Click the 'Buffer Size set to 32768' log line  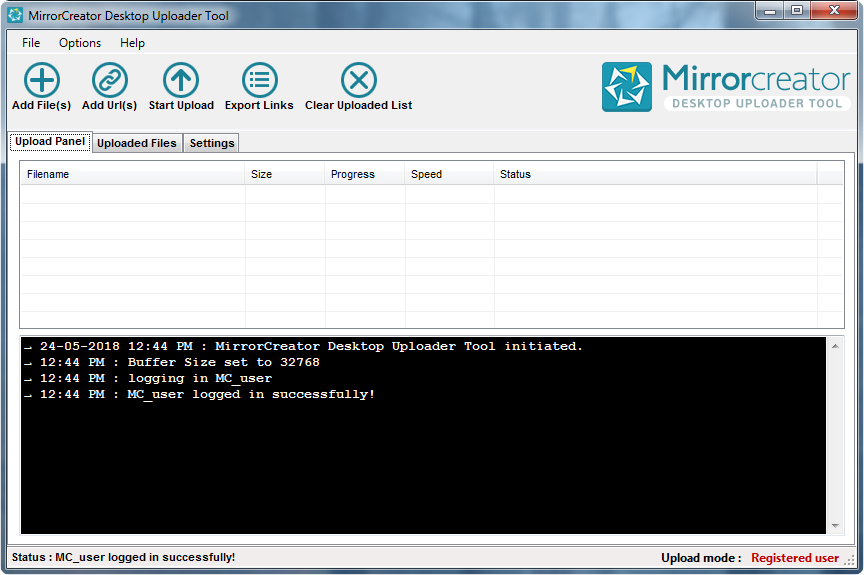[x=171, y=362]
